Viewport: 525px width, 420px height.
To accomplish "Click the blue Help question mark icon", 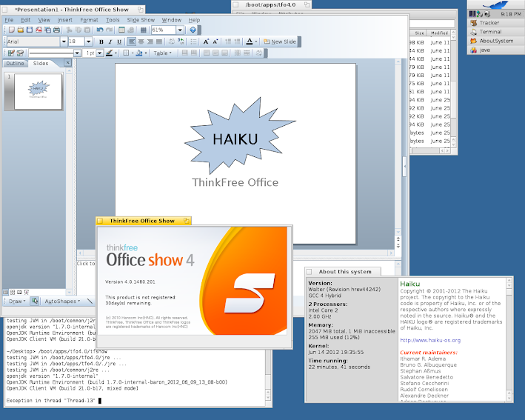I will [193, 30].
